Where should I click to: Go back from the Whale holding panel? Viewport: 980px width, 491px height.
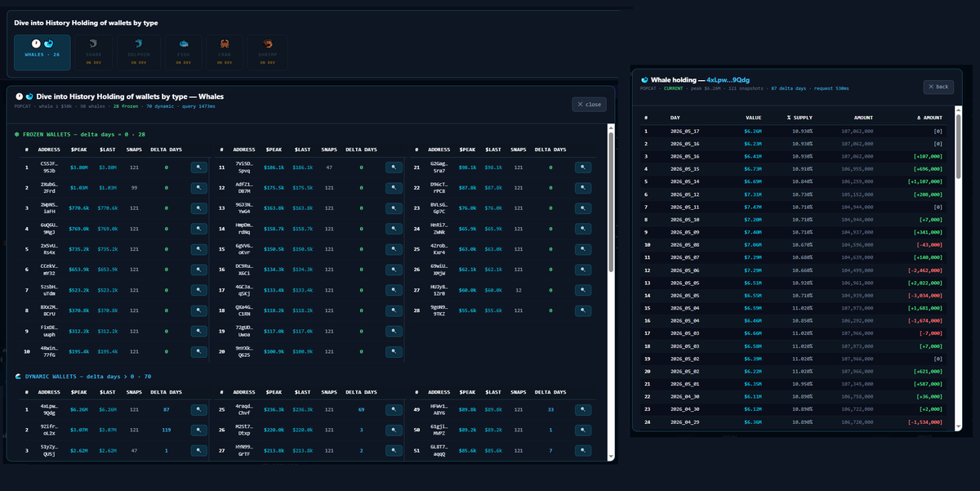[x=938, y=87]
